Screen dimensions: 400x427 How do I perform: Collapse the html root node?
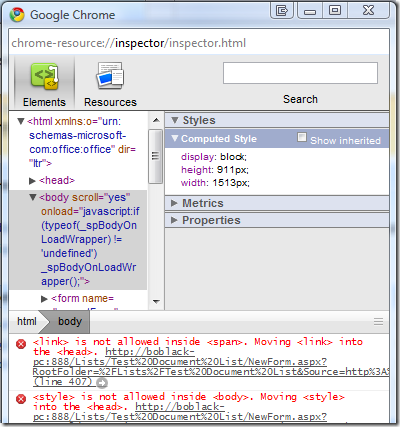pyautogui.click(x=21, y=122)
